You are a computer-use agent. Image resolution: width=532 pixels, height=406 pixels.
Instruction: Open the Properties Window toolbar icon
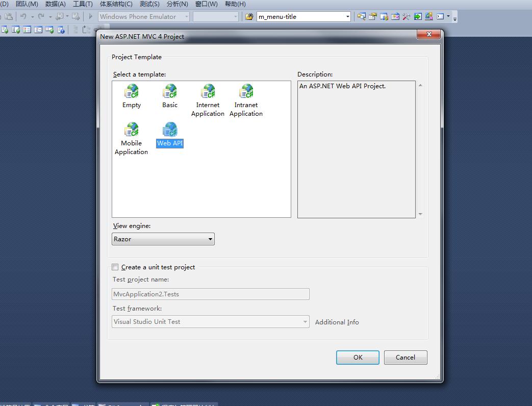[372, 16]
